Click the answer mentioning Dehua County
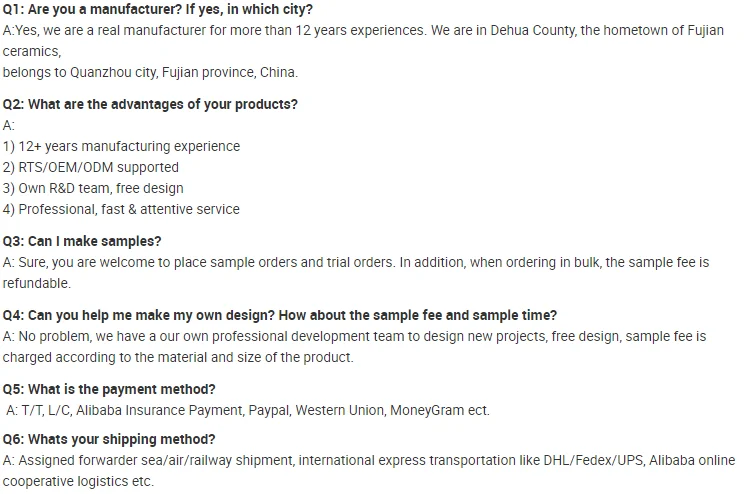746x494 pixels. point(363,31)
